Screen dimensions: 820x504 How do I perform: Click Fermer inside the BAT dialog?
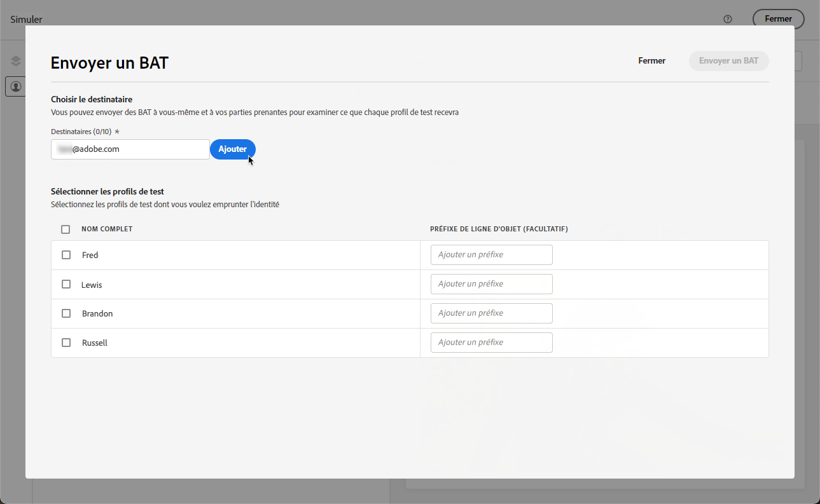tap(651, 61)
